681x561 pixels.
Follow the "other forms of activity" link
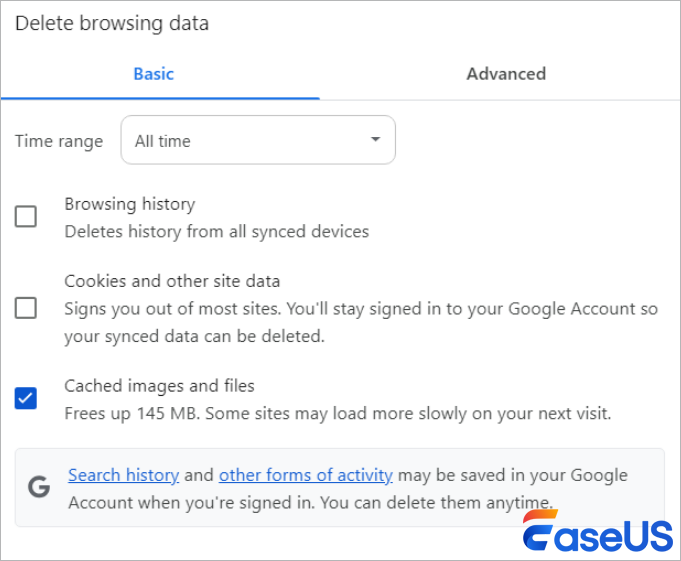[x=305, y=475]
